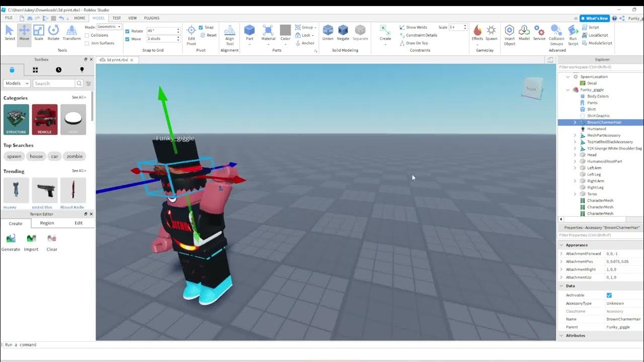Open the Align Tool
Viewport: 644px width, 362px height.
[229, 35]
